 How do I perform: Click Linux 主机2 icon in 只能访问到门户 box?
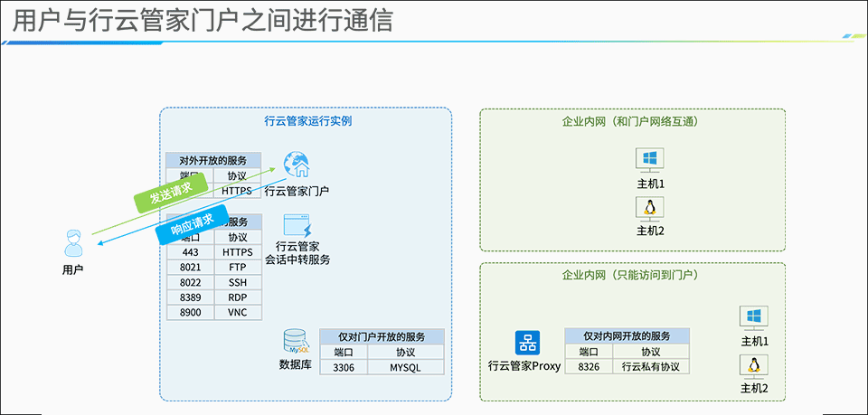click(x=754, y=366)
